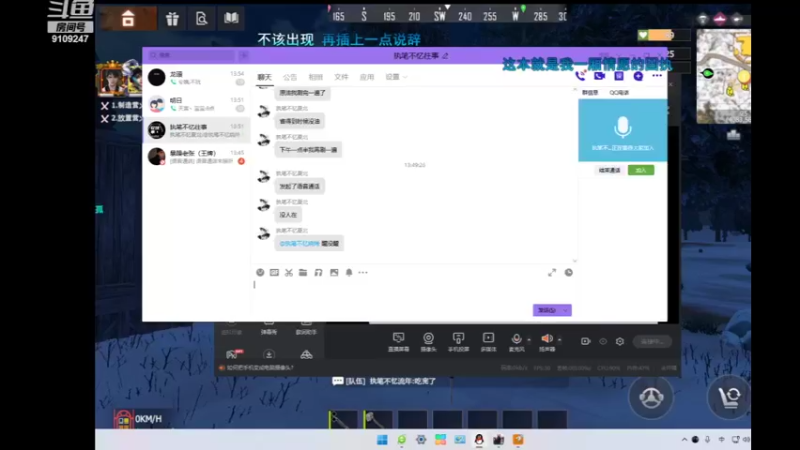Click the green browser icon on taskbar
800x450 pixels.
[402, 440]
